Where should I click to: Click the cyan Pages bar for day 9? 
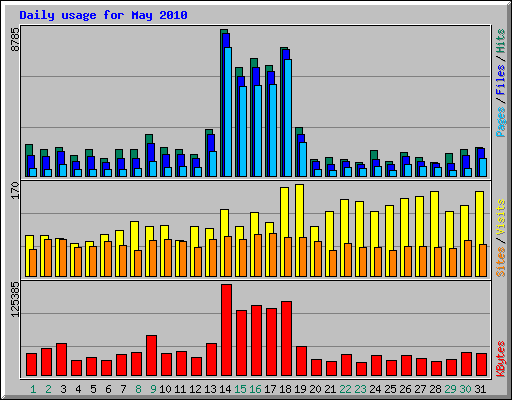pyautogui.click(x=153, y=169)
